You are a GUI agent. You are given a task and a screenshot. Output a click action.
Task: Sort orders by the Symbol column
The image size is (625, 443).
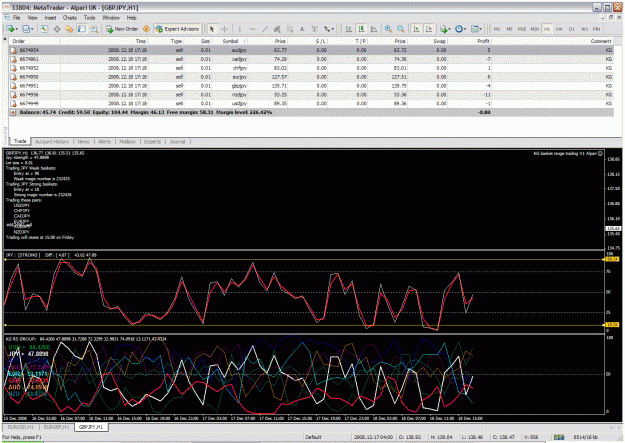(230, 41)
